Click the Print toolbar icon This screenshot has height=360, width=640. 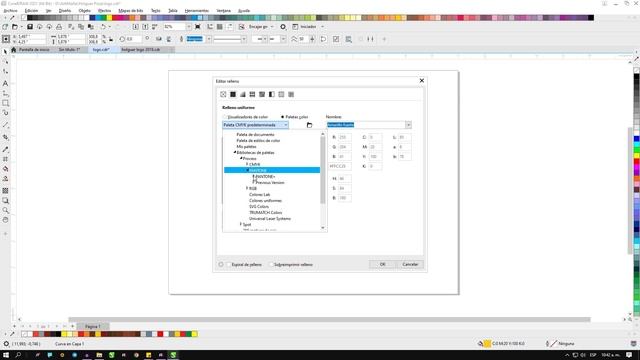pos(59,27)
